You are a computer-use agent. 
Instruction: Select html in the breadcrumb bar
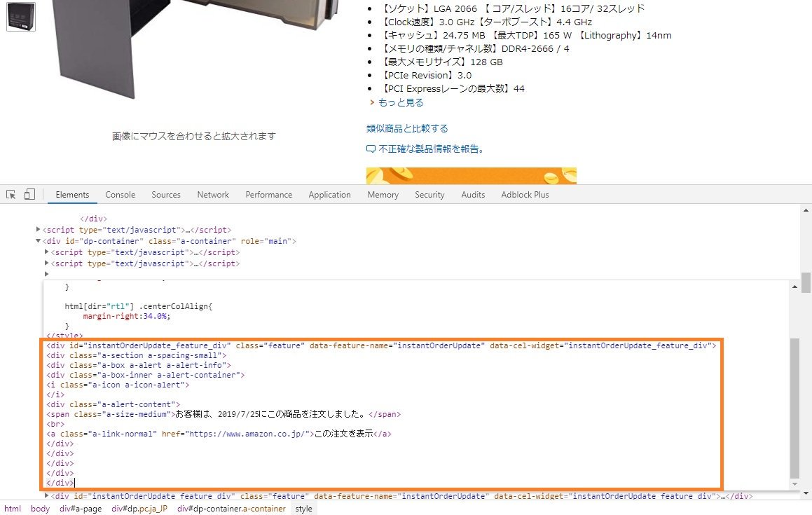pyautogui.click(x=13, y=509)
